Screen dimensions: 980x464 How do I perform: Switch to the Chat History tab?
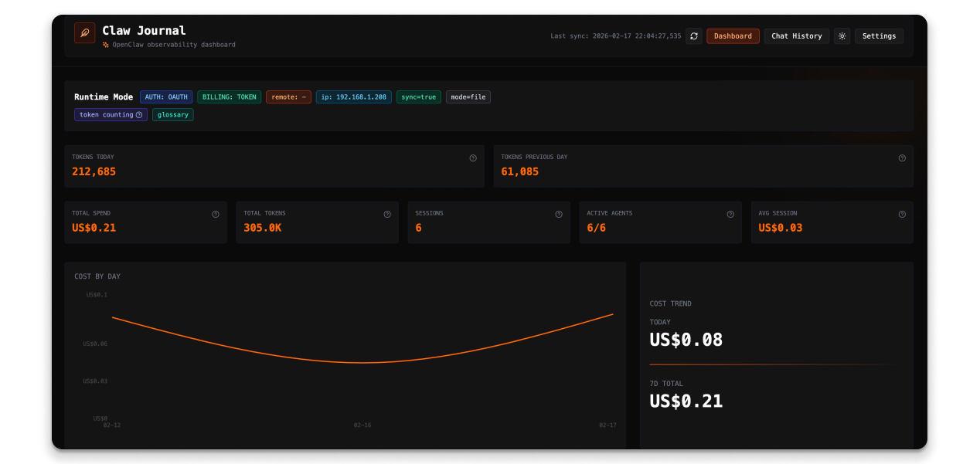796,36
